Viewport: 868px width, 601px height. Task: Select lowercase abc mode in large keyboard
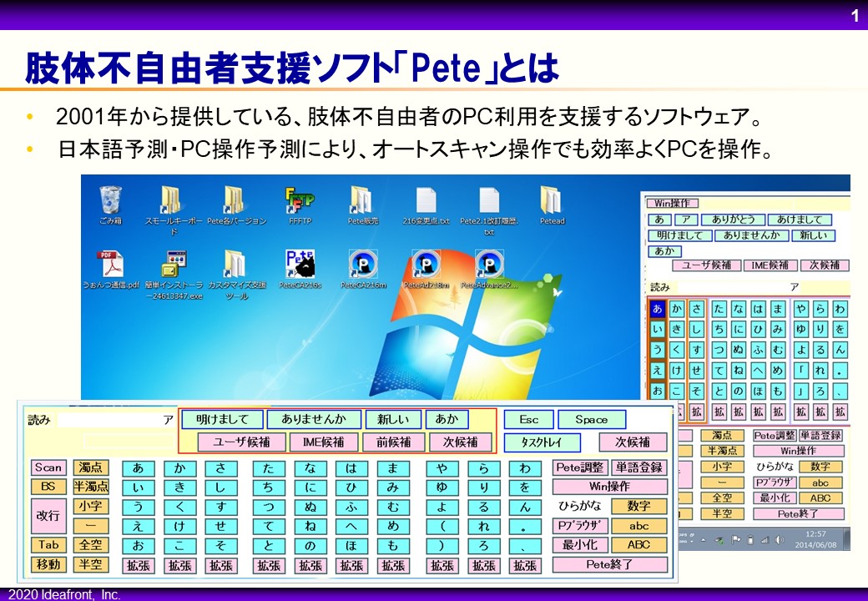click(x=639, y=526)
